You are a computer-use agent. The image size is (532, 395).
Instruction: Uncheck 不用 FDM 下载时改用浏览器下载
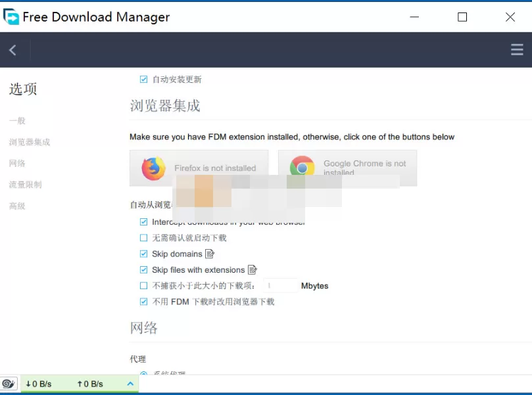click(x=143, y=301)
